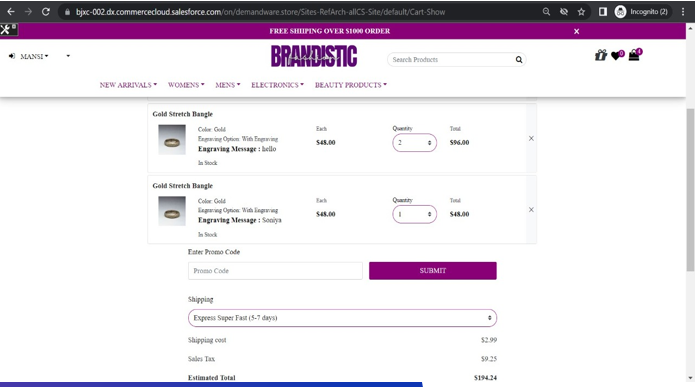The height and width of the screenshot is (387, 700).
Task: Open the gift registry icon
Action: pyautogui.click(x=600, y=55)
